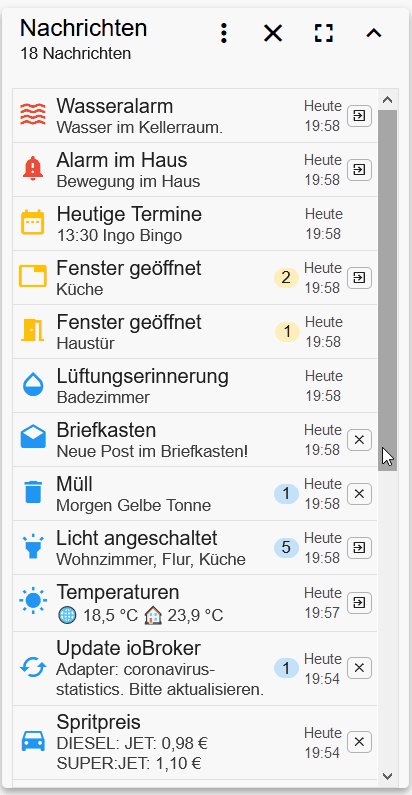Click the red alarm bell icon
The height and width of the screenshot is (795, 412).
tap(33, 169)
